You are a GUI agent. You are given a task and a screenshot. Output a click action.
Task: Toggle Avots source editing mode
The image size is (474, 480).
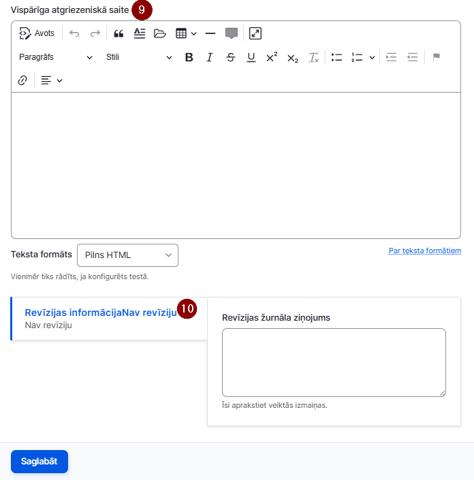click(x=37, y=33)
